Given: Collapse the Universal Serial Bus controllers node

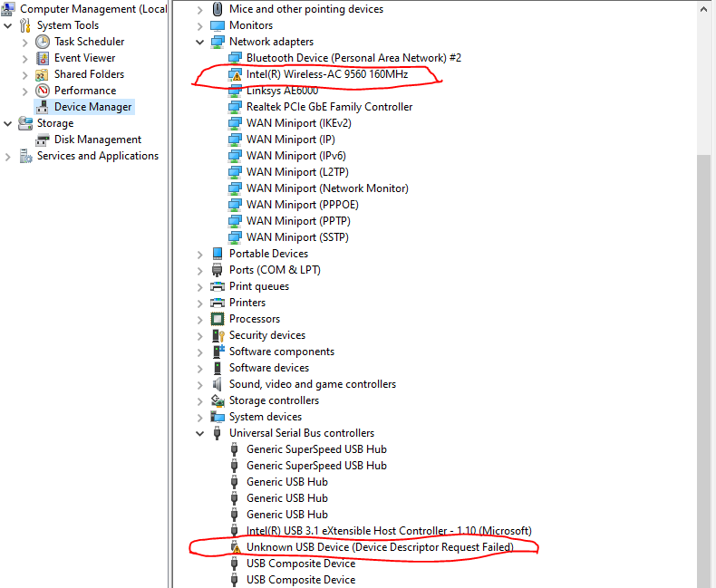Looking at the screenshot, I should (200, 433).
